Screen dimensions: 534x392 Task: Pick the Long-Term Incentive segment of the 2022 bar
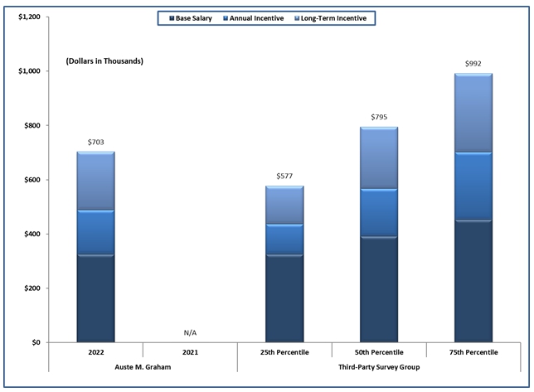tap(95, 181)
